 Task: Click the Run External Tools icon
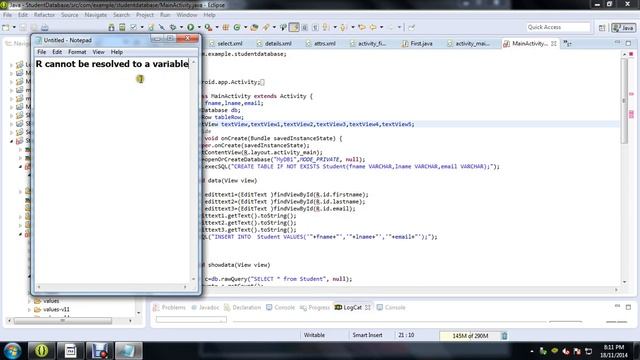(208, 27)
